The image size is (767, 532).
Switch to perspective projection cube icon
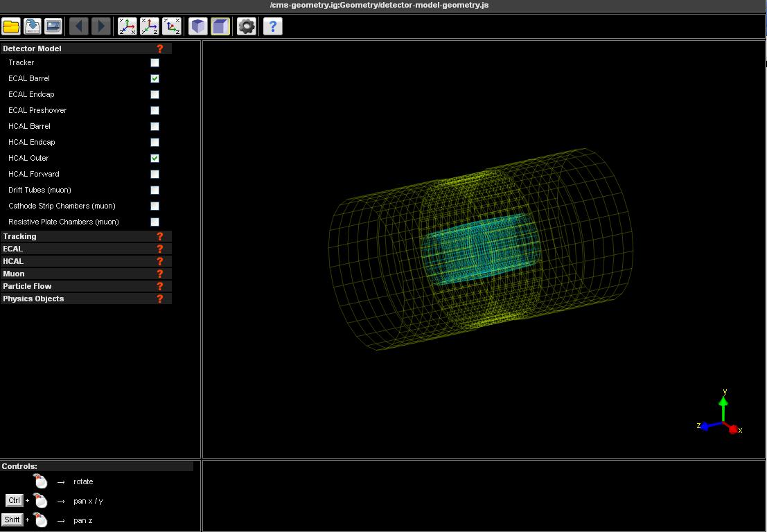click(198, 26)
